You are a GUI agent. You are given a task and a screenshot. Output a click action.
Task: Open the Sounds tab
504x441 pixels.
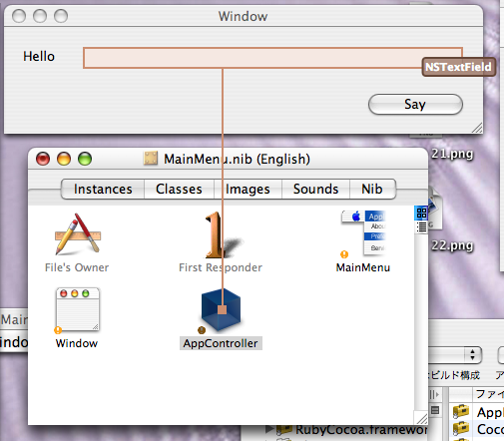point(315,189)
